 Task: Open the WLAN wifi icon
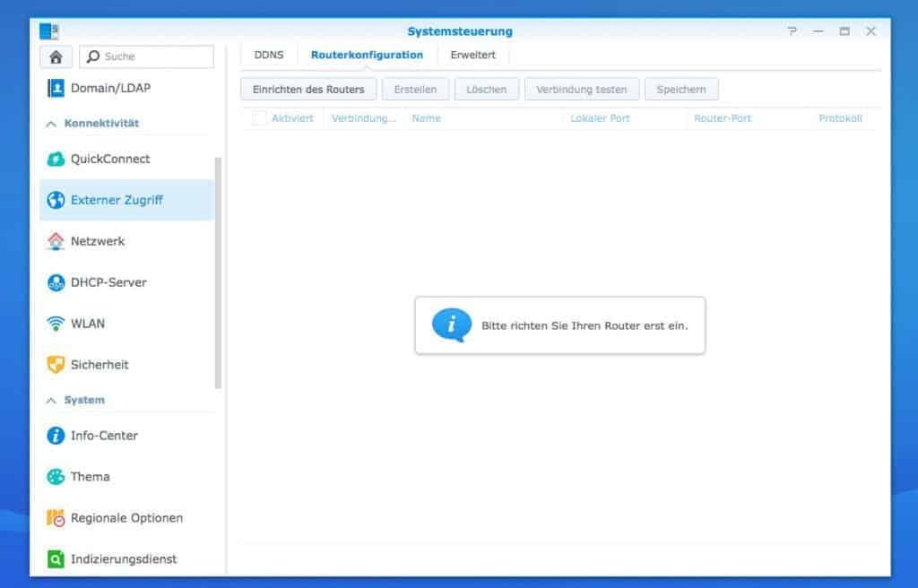56,324
